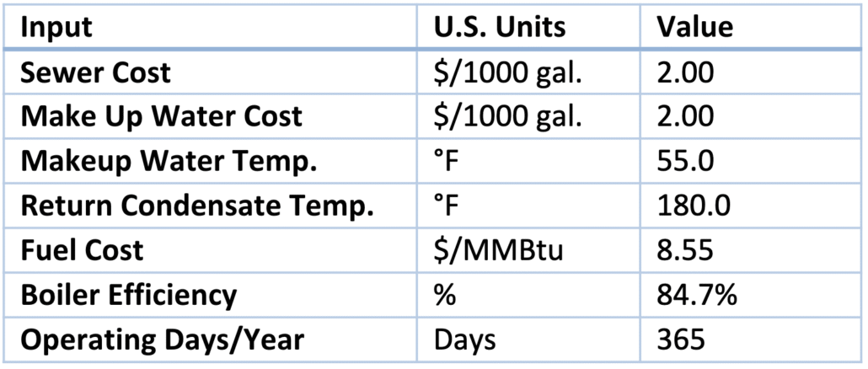Select the Fuel Cost row label

click(x=83, y=250)
